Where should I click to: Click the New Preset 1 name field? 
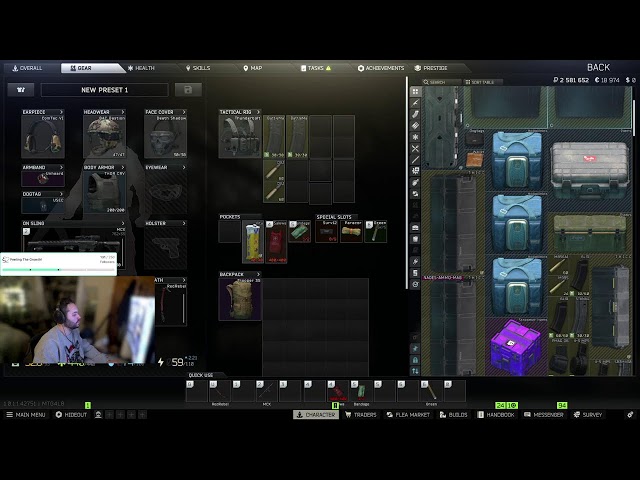[x=104, y=90]
